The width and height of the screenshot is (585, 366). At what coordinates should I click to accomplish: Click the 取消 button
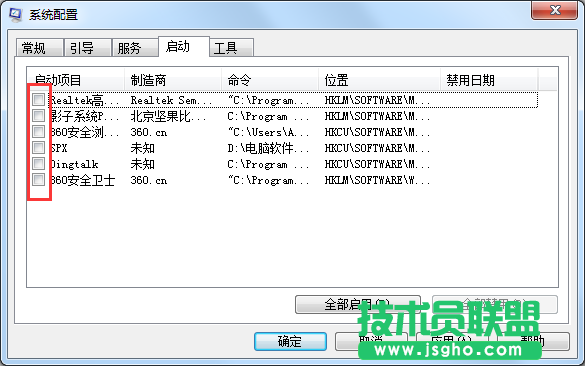tap(371, 341)
